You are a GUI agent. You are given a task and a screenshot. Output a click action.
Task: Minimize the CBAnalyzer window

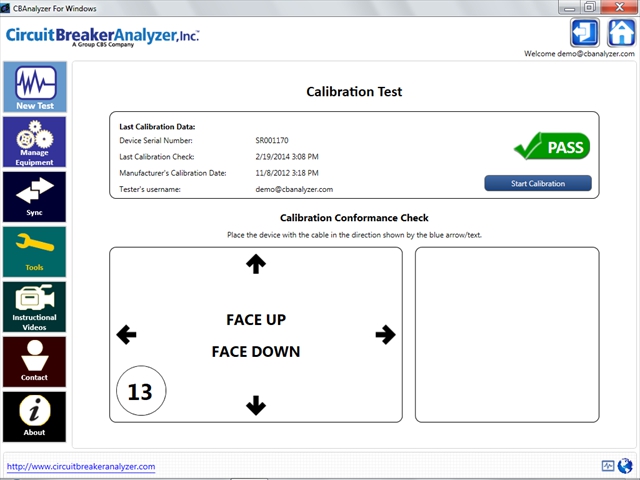(569, 7)
